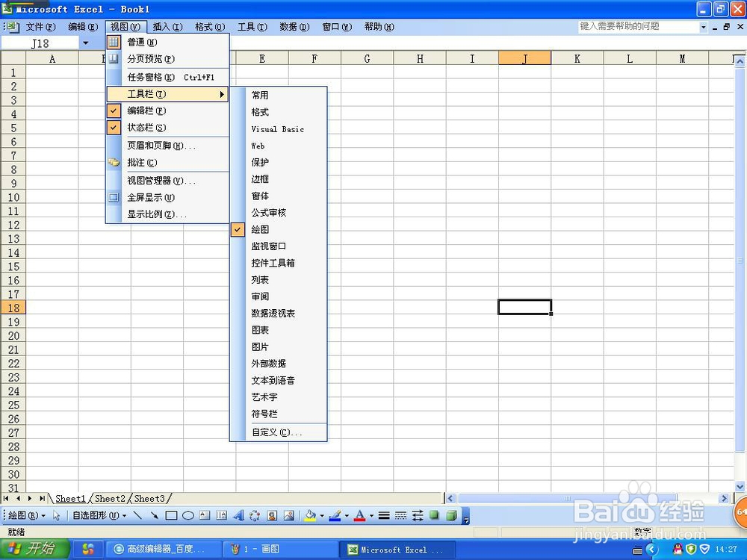Insert clip art from drawing toolbar
The image size is (747, 560).
coord(272,515)
